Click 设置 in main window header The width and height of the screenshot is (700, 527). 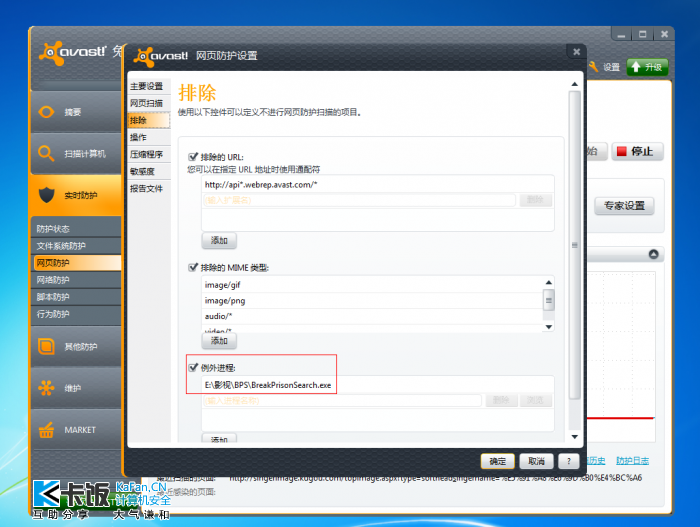tap(611, 67)
